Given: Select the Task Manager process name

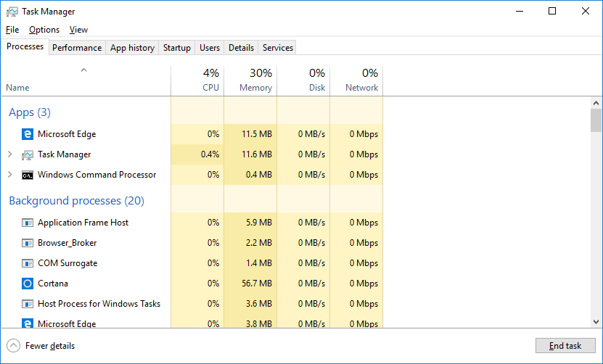Looking at the screenshot, I should (65, 154).
